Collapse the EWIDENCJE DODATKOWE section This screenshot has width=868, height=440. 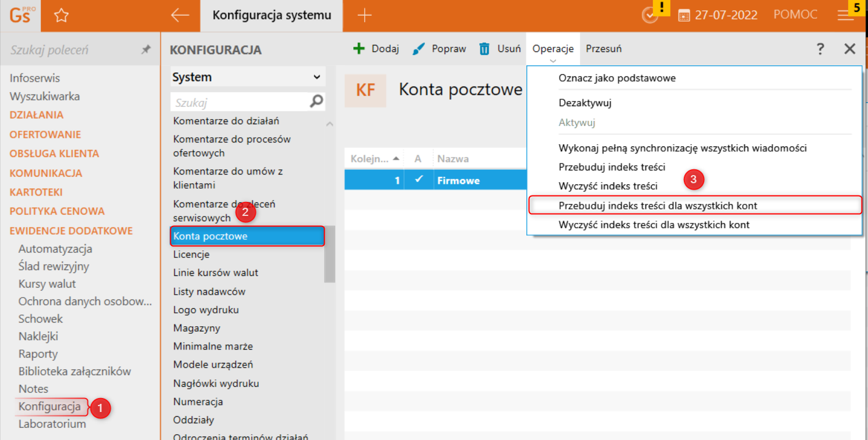tap(71, 231)
